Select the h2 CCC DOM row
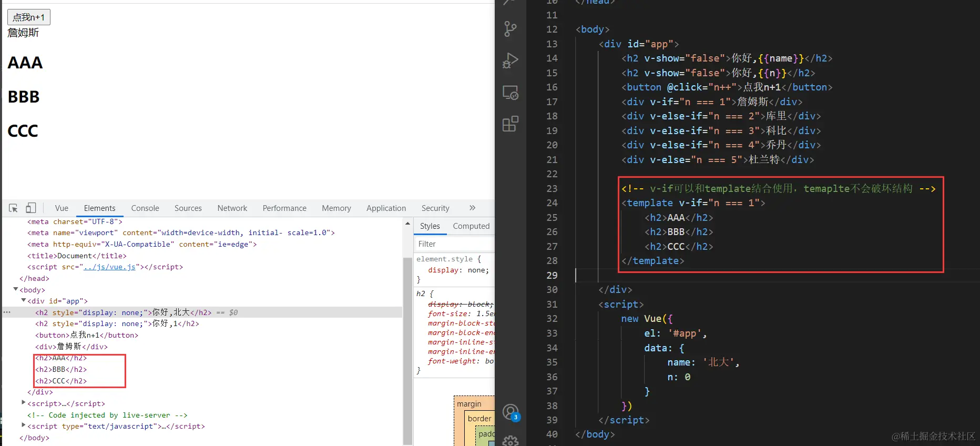The width and height of the screenshot is (980, 446). coord(61,381)
